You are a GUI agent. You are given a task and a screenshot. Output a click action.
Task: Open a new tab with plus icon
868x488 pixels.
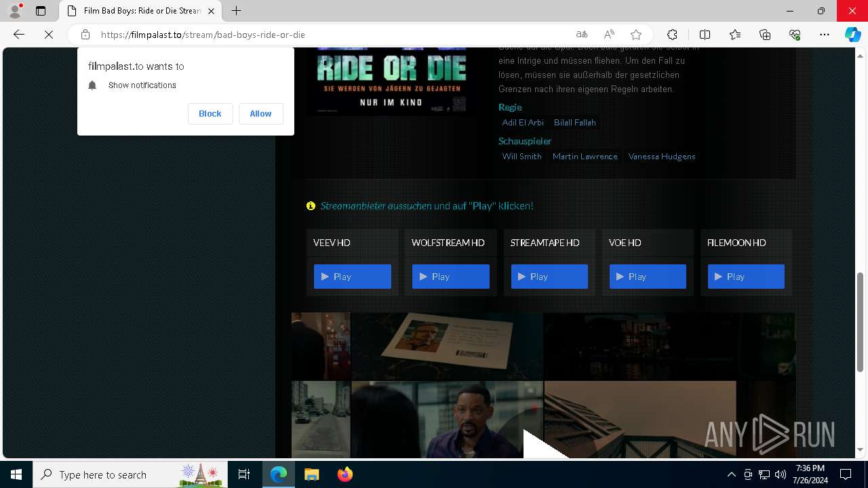[236, 11]
